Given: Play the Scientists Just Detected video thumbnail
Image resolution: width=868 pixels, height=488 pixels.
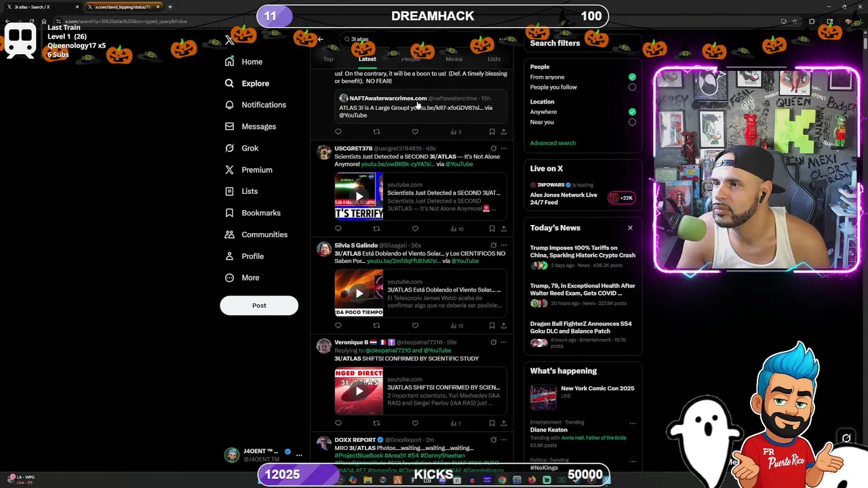Looking at the screenshot, I should [x=359, y=197].
